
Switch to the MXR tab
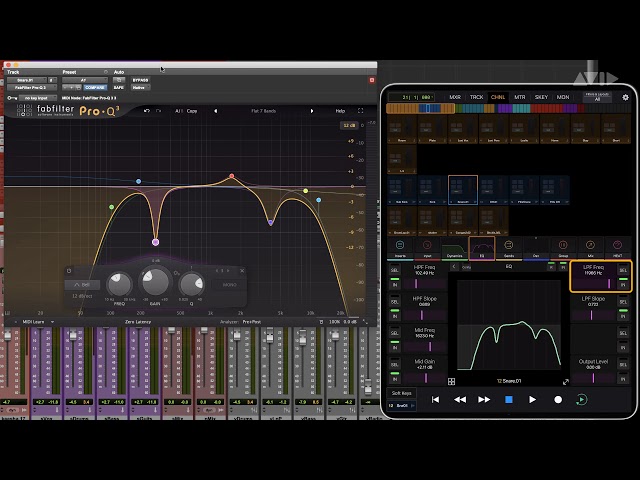455,97
